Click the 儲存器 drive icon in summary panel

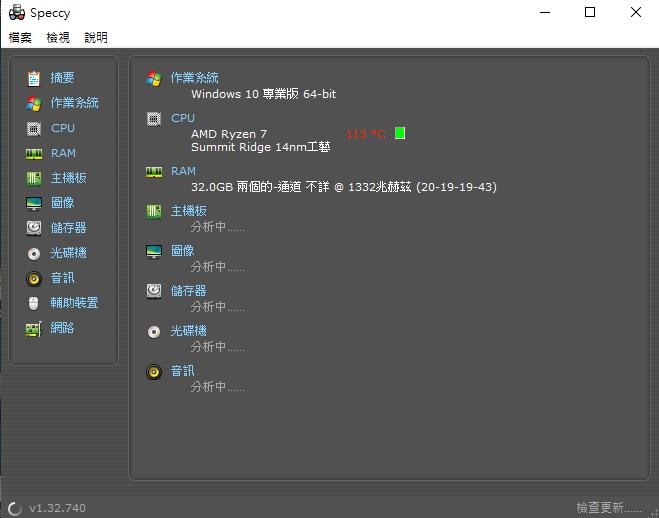coord(154,291)
